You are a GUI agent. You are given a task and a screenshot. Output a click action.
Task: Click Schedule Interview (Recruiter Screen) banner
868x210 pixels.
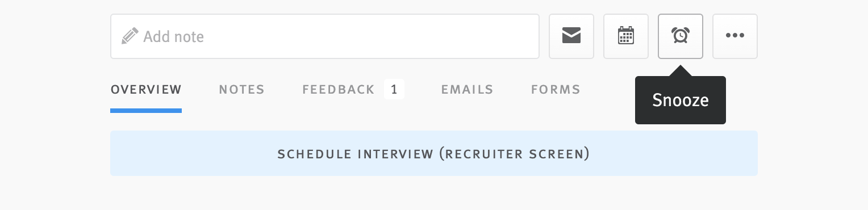click(x=434, y=153)
